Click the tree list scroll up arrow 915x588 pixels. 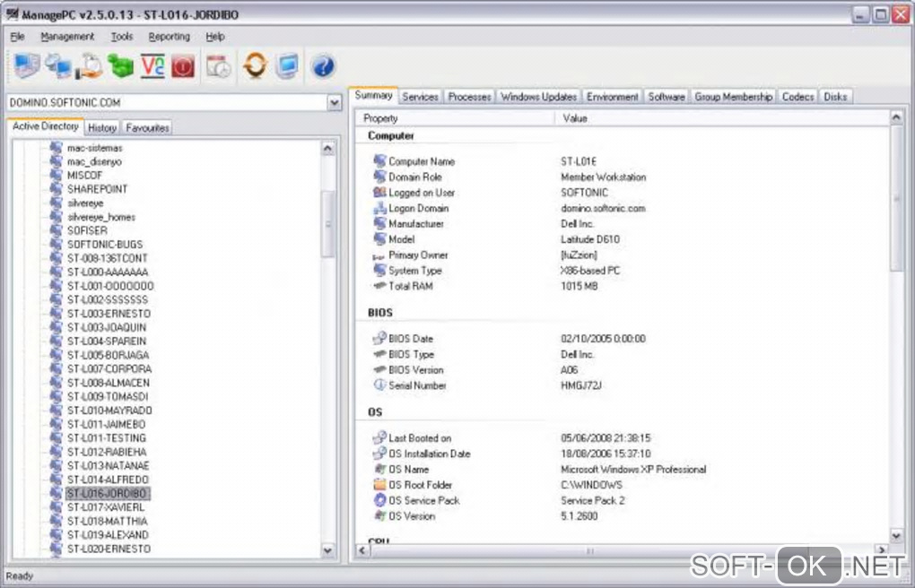pos(328,148)
